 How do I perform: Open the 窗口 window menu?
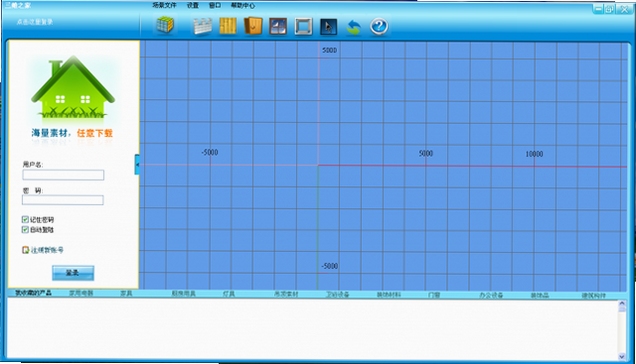[x=215, y=5]
